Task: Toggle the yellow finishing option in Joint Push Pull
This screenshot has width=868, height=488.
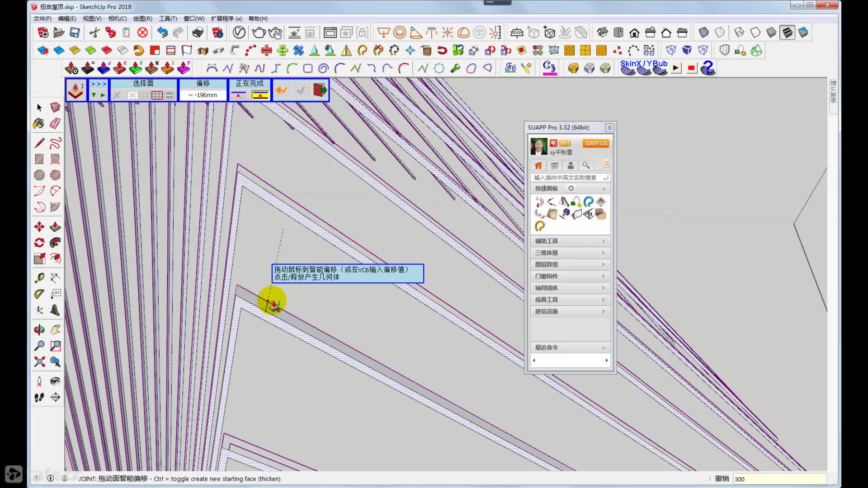Action: [260, 95]
